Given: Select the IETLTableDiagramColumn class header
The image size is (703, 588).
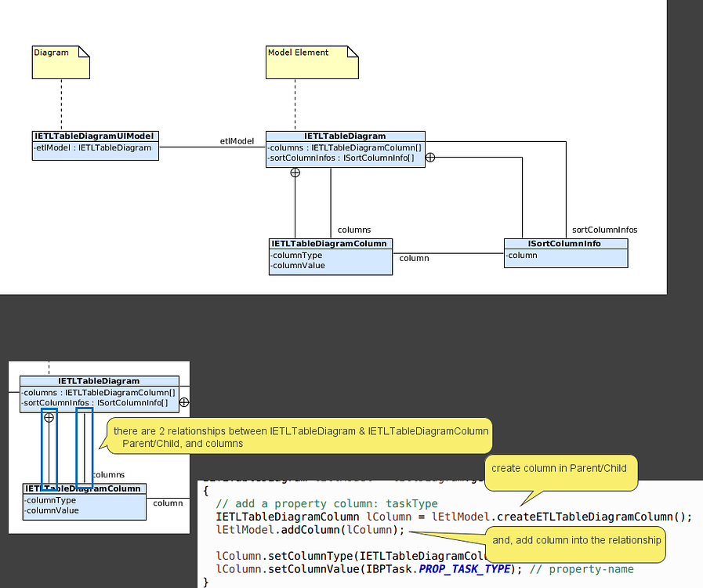Looking at the screenshot, I should point(330,244).
